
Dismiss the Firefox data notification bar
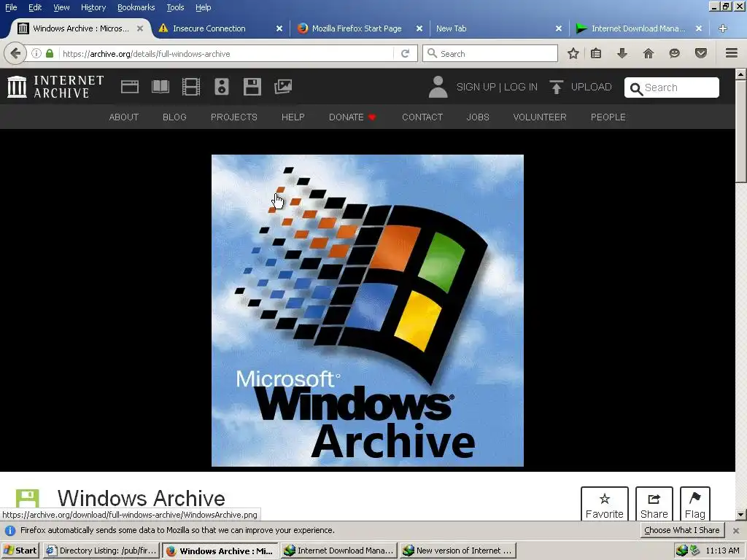click(x=736, y=531)
